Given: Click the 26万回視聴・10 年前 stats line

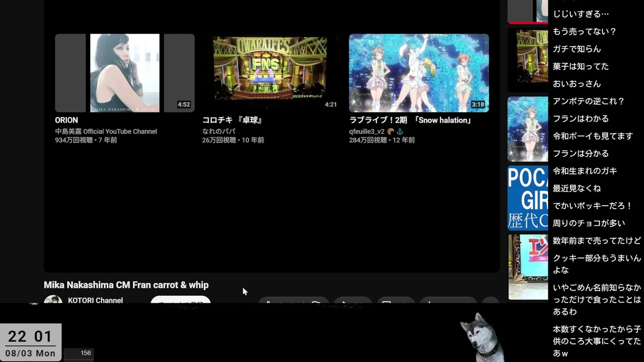Looking at the screenshot, I should pyautogui.click(x=233, y=140).
